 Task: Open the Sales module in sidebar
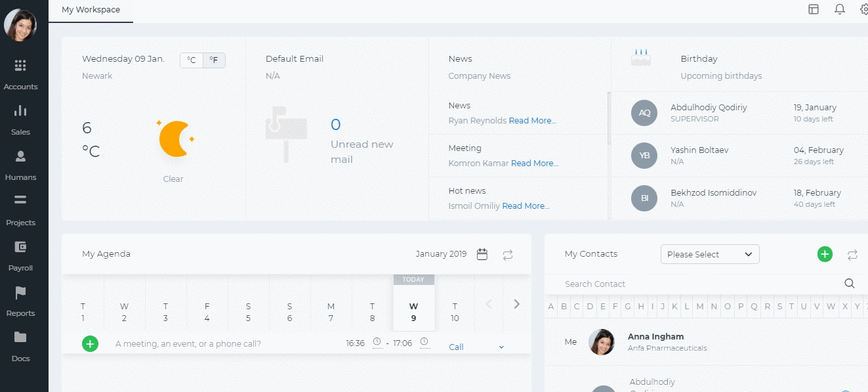20,120
